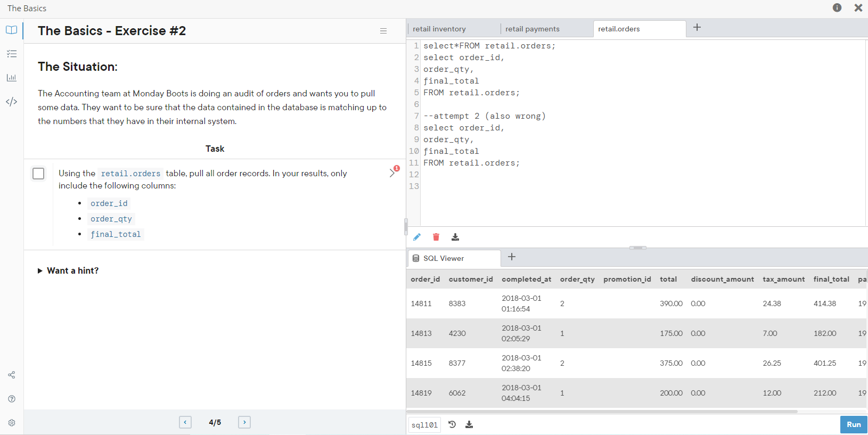Click the order_id cell 14811
868x435 pixels.
(421, 303)
